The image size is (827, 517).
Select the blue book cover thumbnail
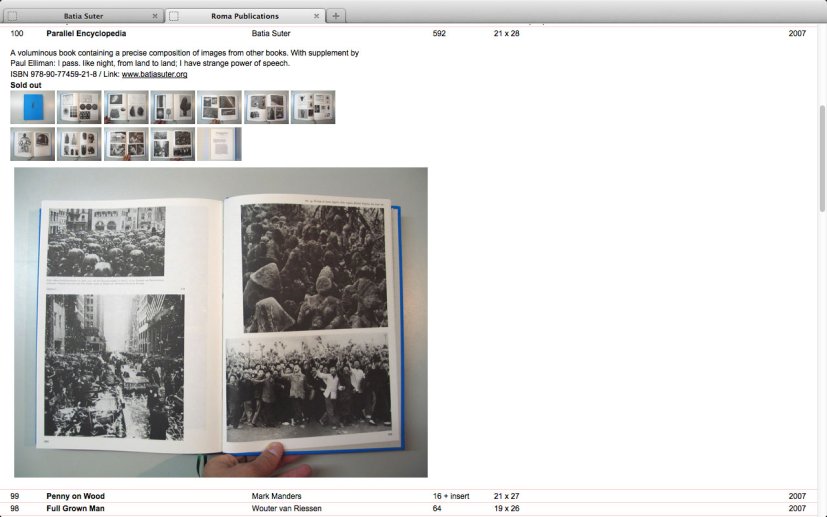tap(33, 107)
